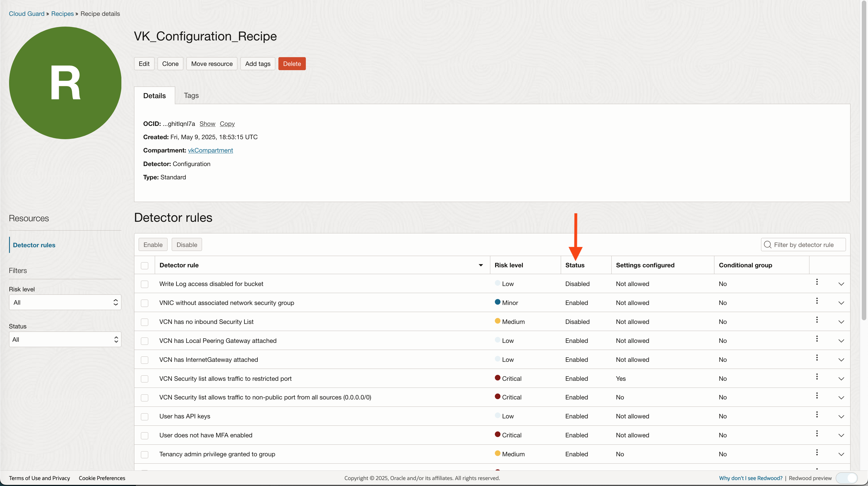Open the Risk level filter dropdown
This screenshot has height=486, width=868.
point(65,302)
